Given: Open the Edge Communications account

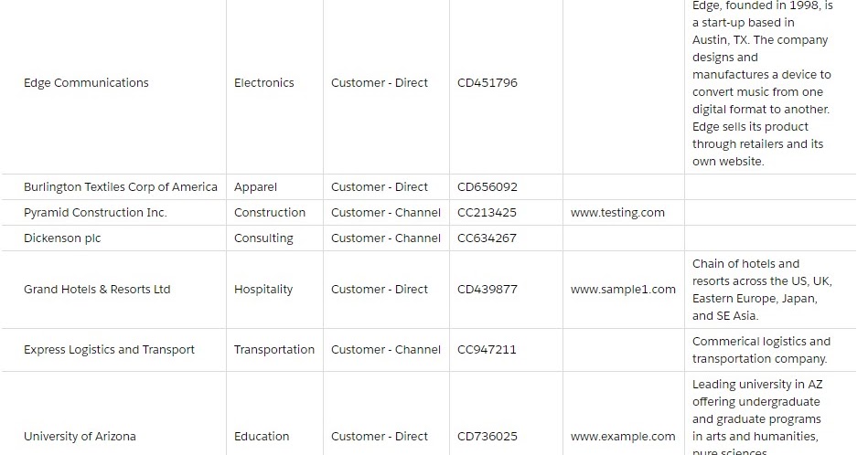Looking at the screenshot, I should (x=86, y=83).
